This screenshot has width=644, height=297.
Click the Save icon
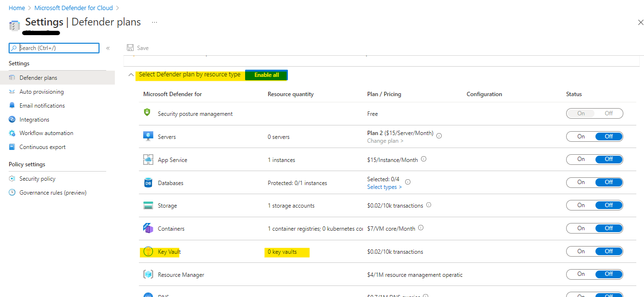130,48
